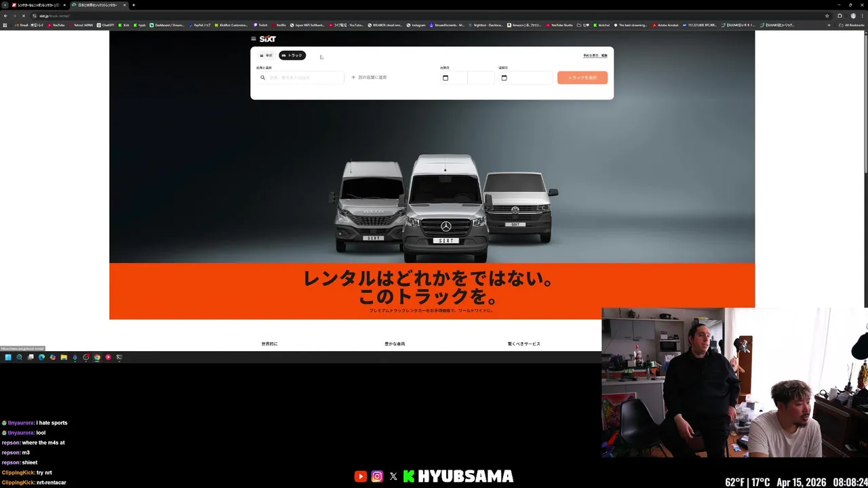Click the pickup time field
This screenshot has width=868, height=488.
click(x=481, y=78)
